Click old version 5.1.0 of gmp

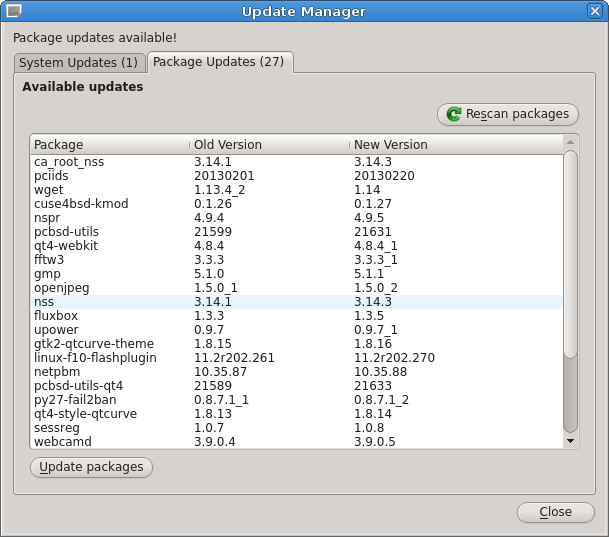coord(209,273)
